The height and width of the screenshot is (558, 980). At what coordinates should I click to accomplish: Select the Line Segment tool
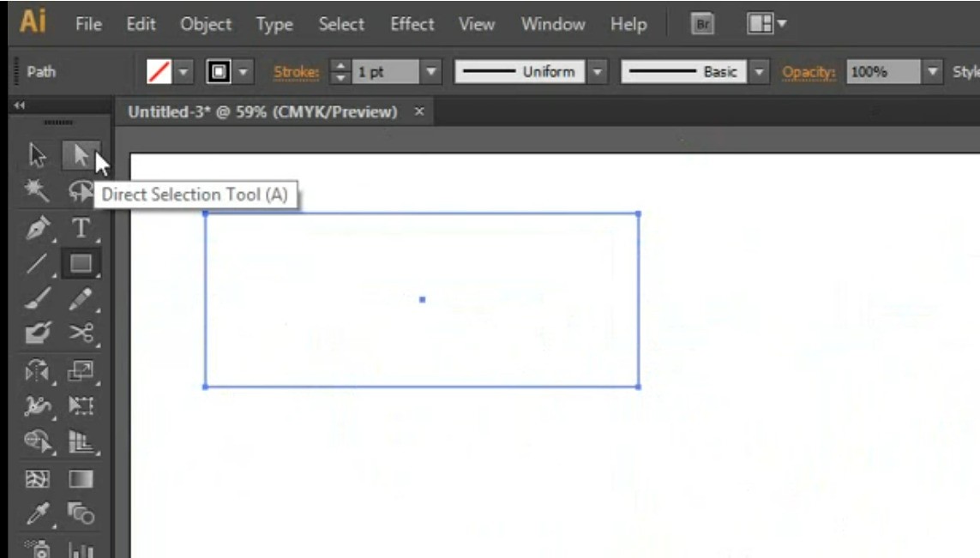click(38, 263)
